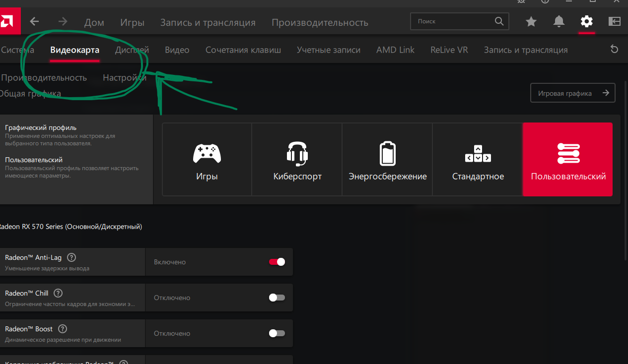Select the Киберспорт headset profile
Image resolution: width=628 pixels, height=364 pixels.
[297, 160]
